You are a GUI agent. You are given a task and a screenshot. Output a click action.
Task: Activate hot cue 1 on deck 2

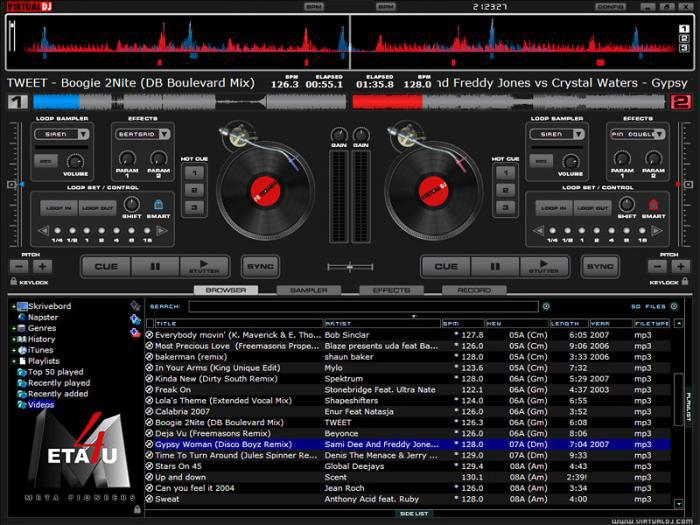[505, 173]
